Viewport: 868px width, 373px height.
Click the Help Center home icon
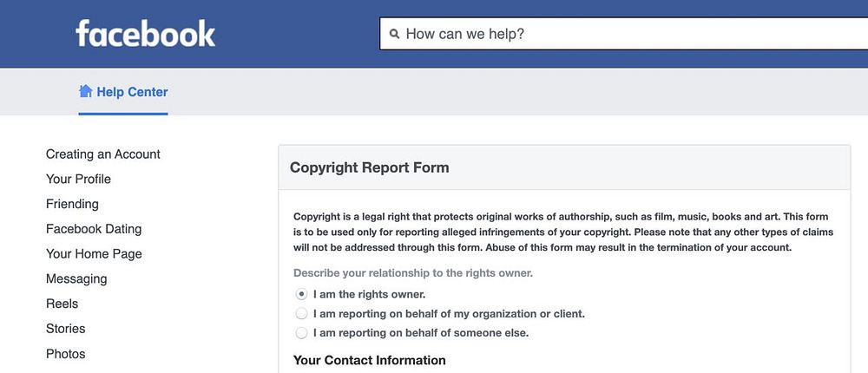[x=85, y=91]
